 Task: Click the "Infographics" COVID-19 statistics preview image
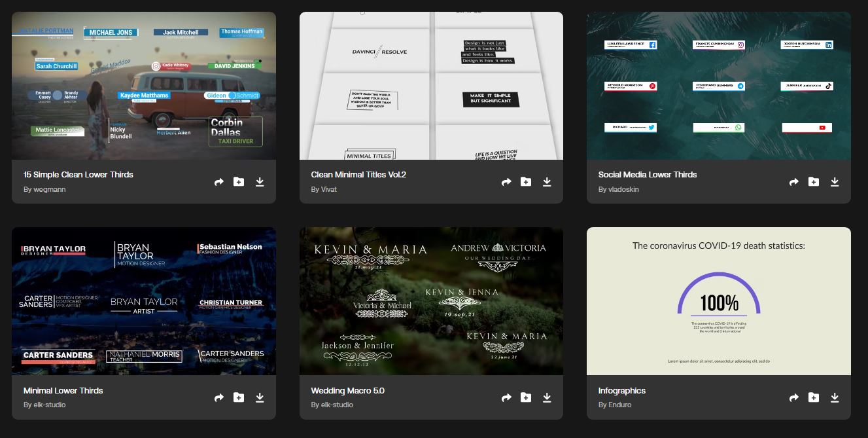coord(718,301)
